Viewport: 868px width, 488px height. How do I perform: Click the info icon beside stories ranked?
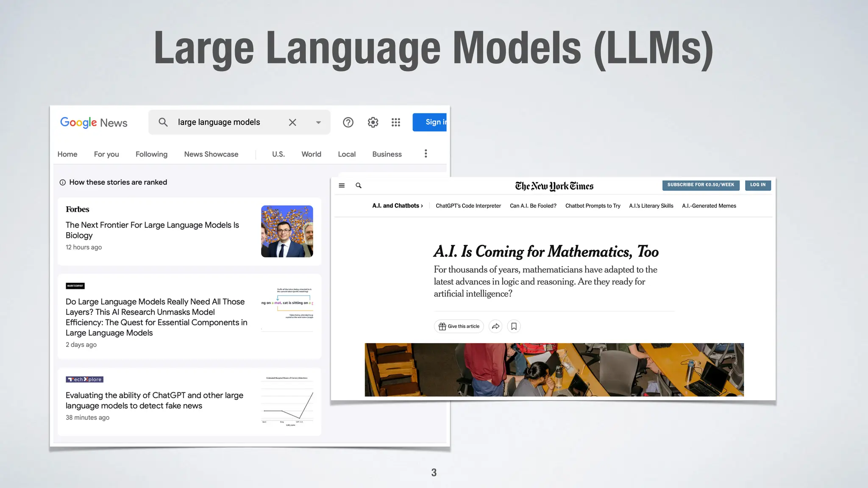[x=63, y=183]
